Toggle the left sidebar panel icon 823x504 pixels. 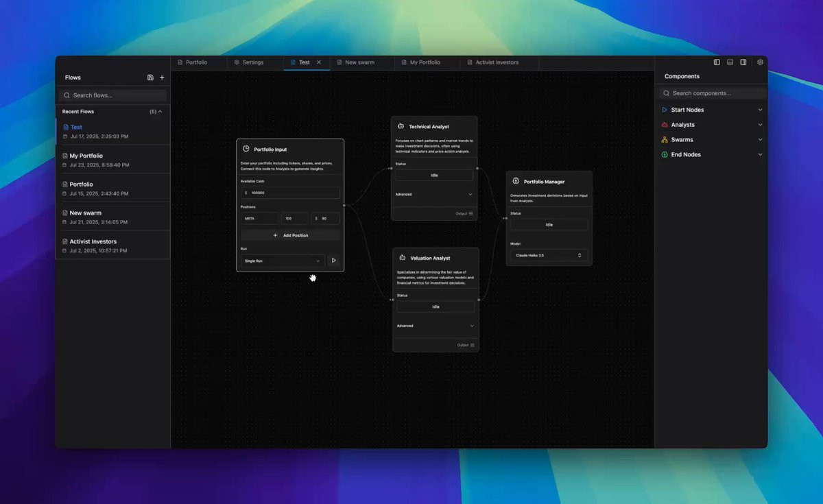(717, 62)
